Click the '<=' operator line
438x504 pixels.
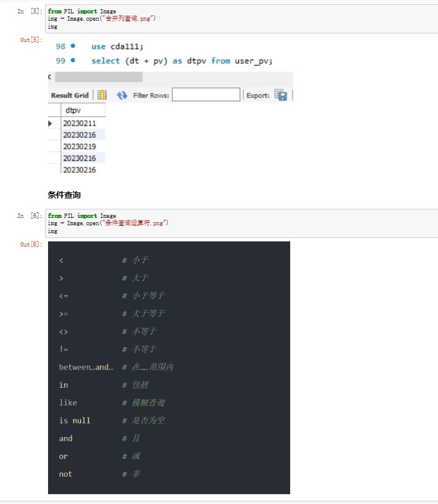pyautogui.click(x=63, y=296)
